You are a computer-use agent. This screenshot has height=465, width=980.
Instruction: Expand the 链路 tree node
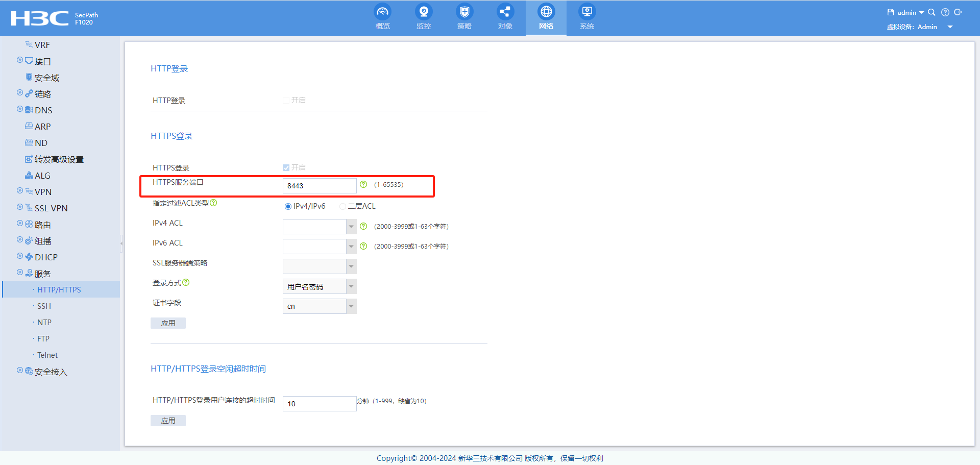coord(20,93)
